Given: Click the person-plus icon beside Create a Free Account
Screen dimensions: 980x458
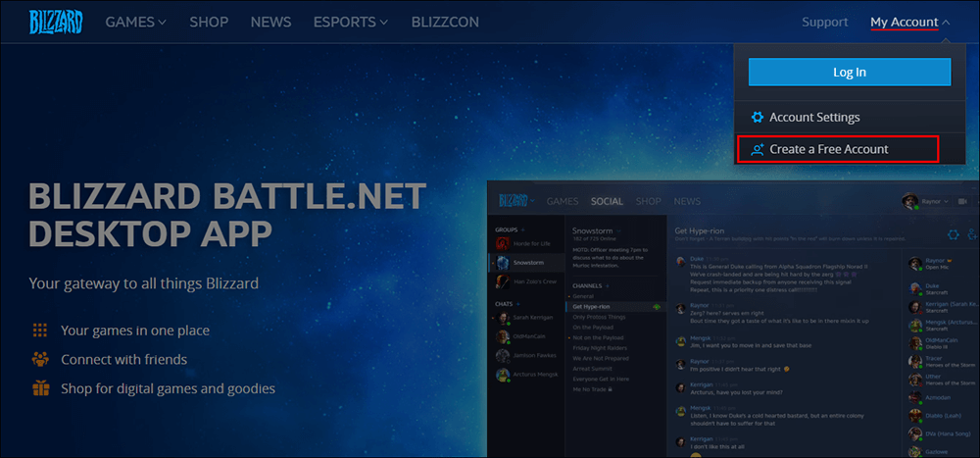Looking at the screenshot, I should pos(757,149).
